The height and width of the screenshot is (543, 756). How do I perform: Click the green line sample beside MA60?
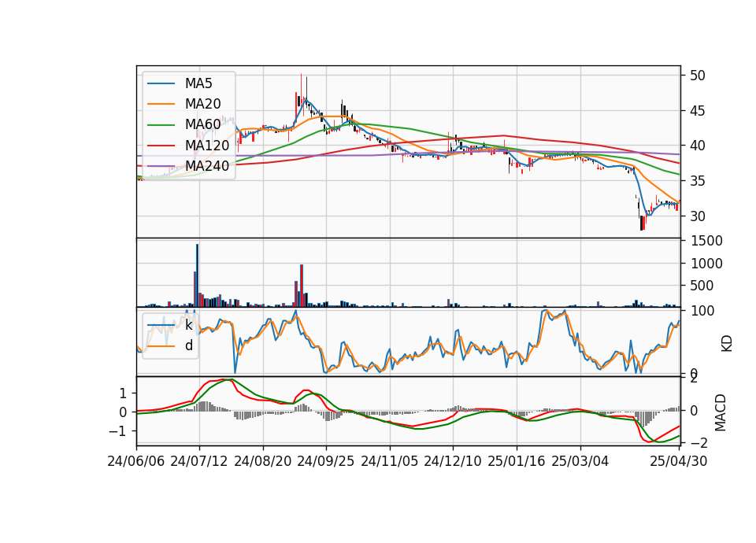(x=161, y=125)
